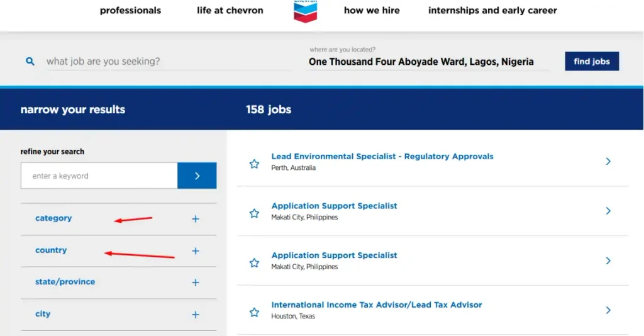Click the magnifier search icon
Screen dimensions: 644x336
(x=30, y=62)
